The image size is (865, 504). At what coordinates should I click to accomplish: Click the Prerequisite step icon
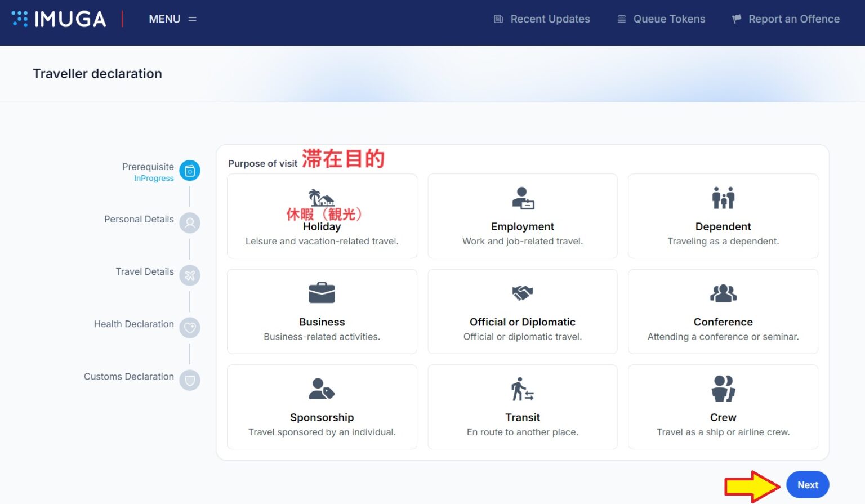point(190,171)
